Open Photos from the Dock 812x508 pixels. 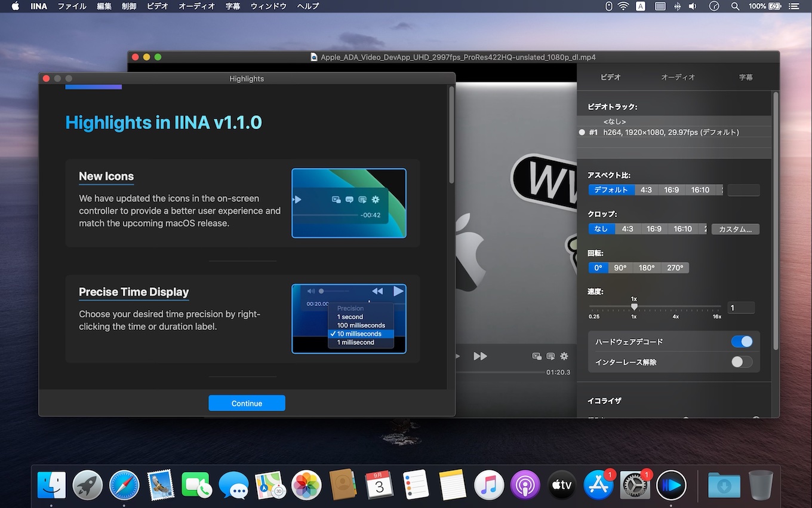[306, 485]
